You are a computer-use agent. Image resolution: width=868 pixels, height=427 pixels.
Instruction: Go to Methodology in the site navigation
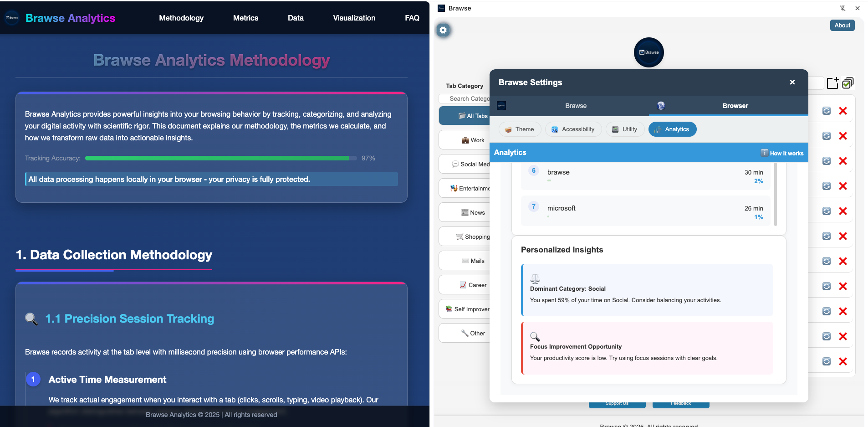coord(181,18)
